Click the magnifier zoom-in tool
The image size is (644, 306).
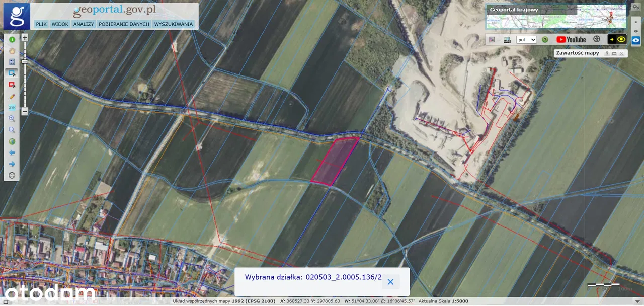pyautogui.click(x=12, y=119)
